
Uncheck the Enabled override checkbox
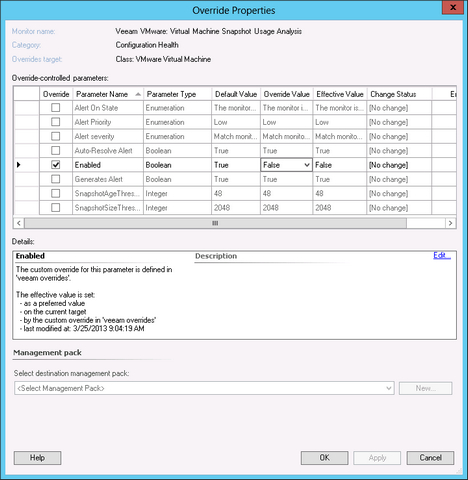coord(56,165)
